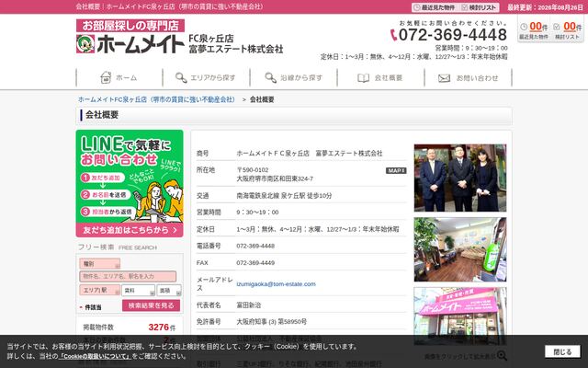Open エリアから探す navigation item
Screen dimensions: 588x368
tap(206, 77)
